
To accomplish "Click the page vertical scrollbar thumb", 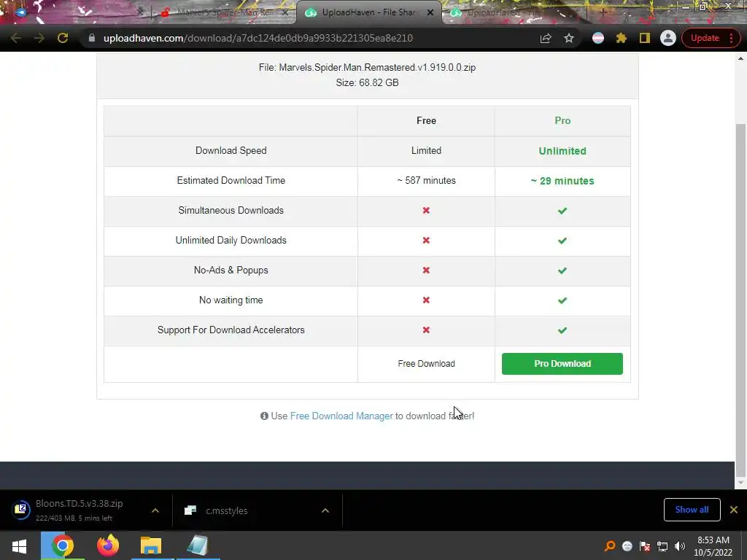I will [x=740, y=300].
